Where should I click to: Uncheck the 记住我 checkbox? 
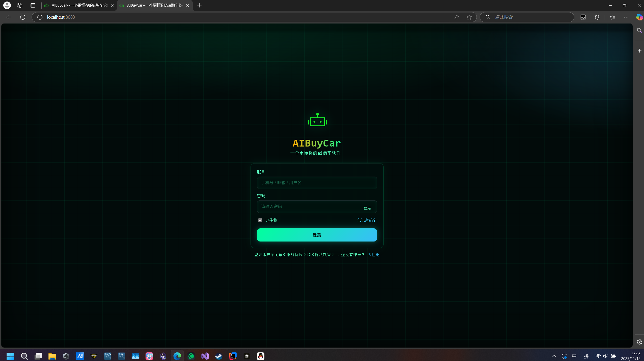pyautogui.click(x=260, y=220)
